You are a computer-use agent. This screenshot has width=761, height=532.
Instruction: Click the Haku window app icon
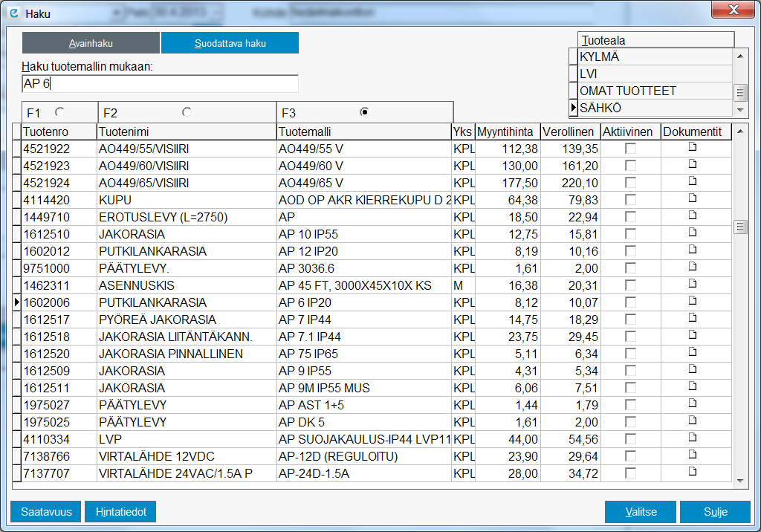[14, 13]
